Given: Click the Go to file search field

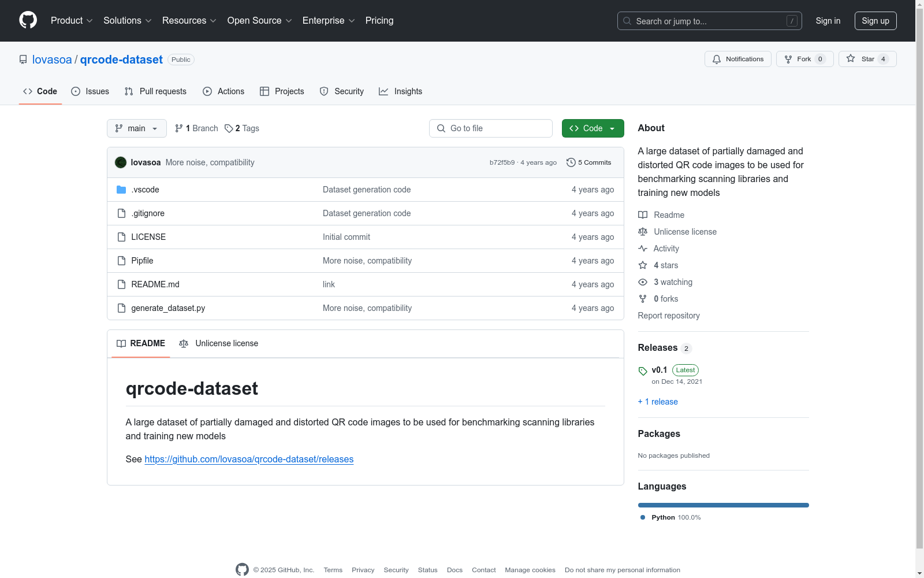Looking at the screenshot, I should pos(491,128).
